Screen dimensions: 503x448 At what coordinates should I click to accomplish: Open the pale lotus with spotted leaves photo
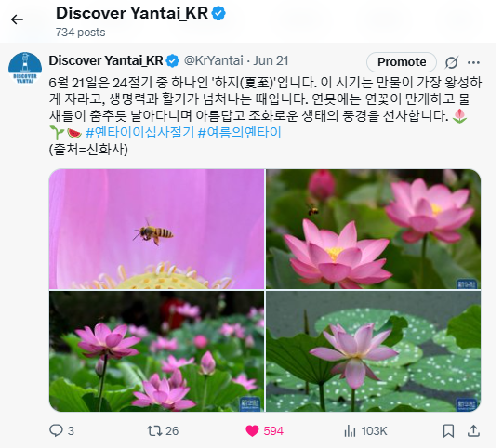pyautogui.click(x=374, y=351)
